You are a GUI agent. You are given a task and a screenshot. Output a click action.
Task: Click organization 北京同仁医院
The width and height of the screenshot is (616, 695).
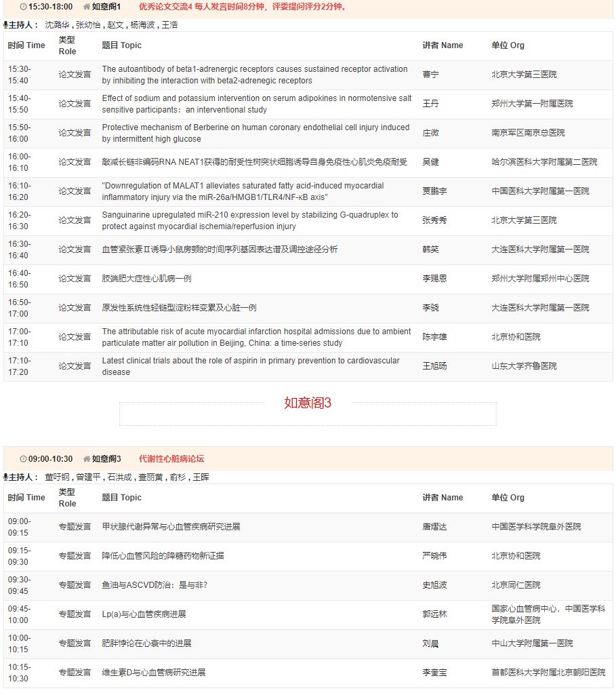point(516,585)
